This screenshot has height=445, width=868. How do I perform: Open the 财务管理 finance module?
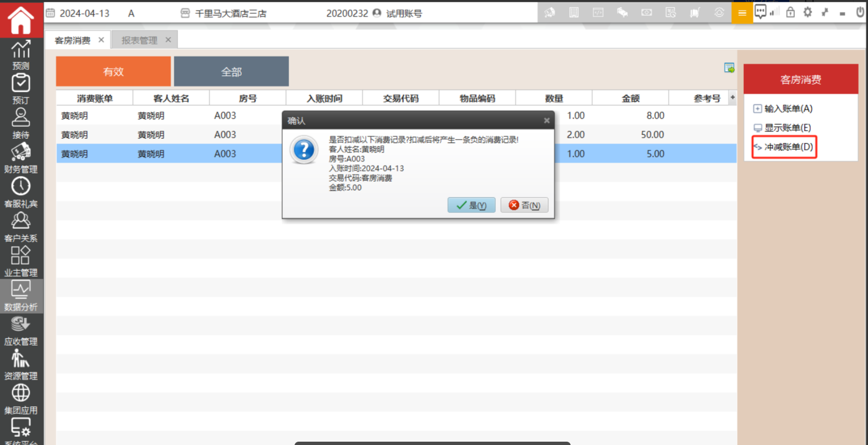coord(21,158)
